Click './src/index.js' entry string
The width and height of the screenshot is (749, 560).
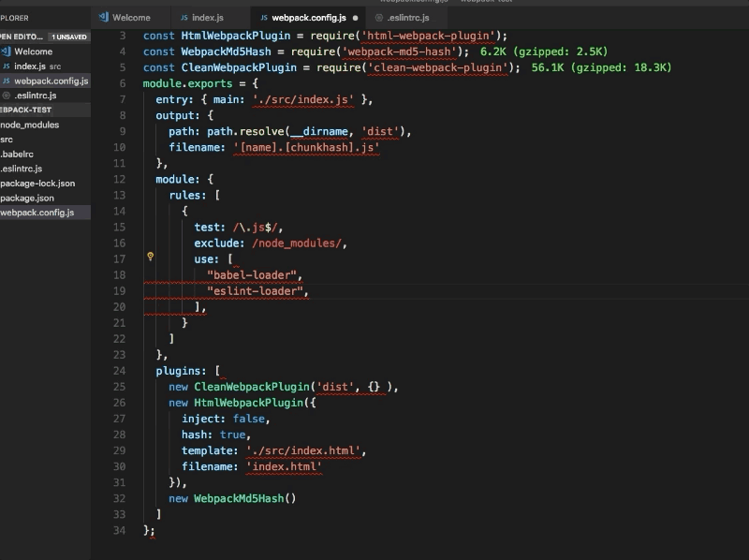[x=302, y=99]
